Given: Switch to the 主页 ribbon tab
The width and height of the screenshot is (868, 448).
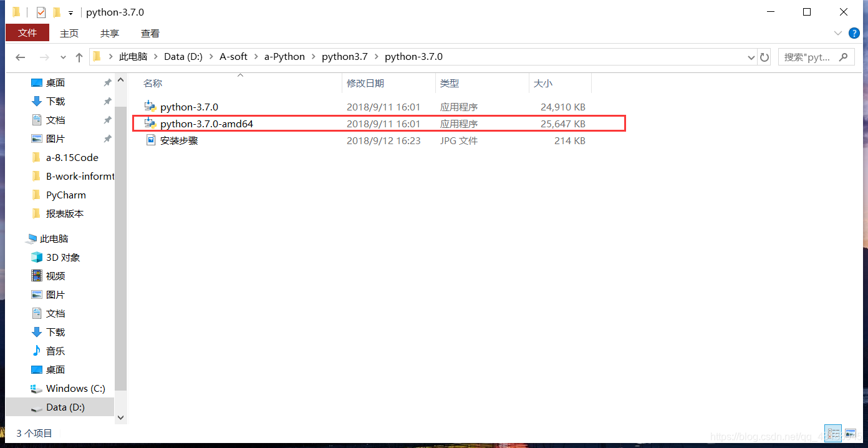Looking at the screenshot, I should (x=69, y=33).
